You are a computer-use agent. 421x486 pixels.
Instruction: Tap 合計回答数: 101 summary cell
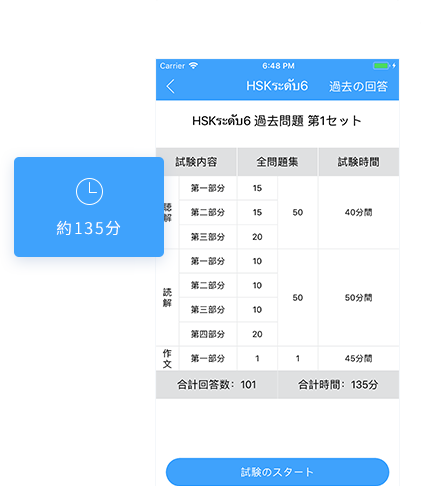pyautogui.click(x=217, y=385)
